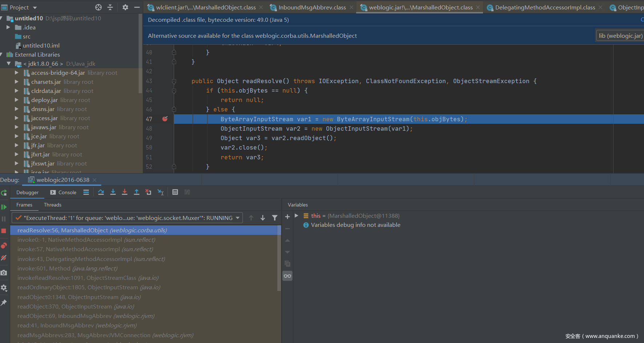Toggle the breakpoint on line 47
Screen dimensions: 644x343
(x=165, y=119)
